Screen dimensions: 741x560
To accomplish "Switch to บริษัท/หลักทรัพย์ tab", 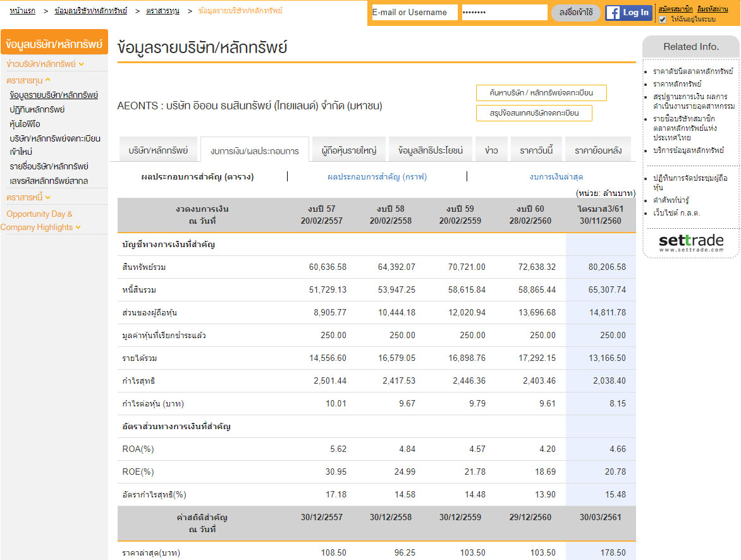I will click(158, 150).
